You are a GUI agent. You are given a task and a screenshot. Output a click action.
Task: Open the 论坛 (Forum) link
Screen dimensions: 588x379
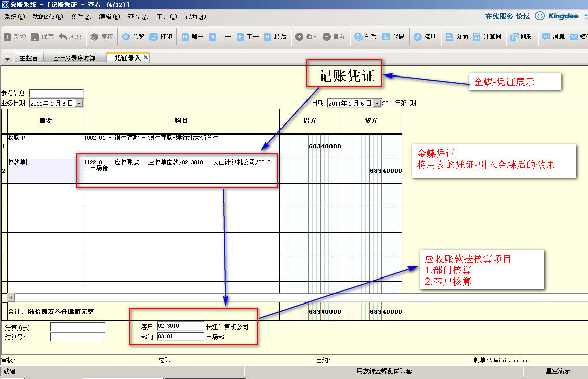(x=523, y=16)
